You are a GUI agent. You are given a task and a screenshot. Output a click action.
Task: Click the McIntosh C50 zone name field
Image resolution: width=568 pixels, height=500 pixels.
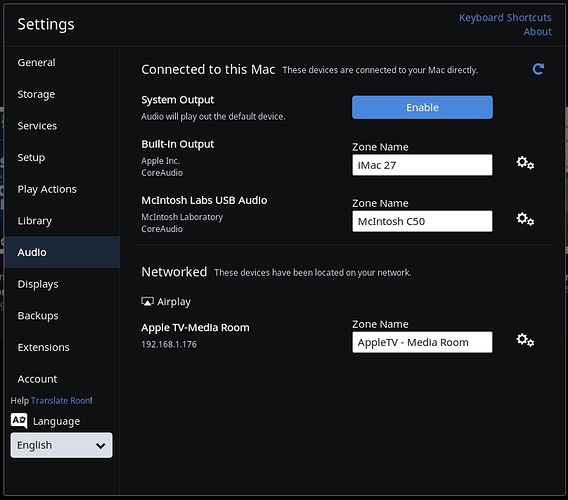[422, 221]
